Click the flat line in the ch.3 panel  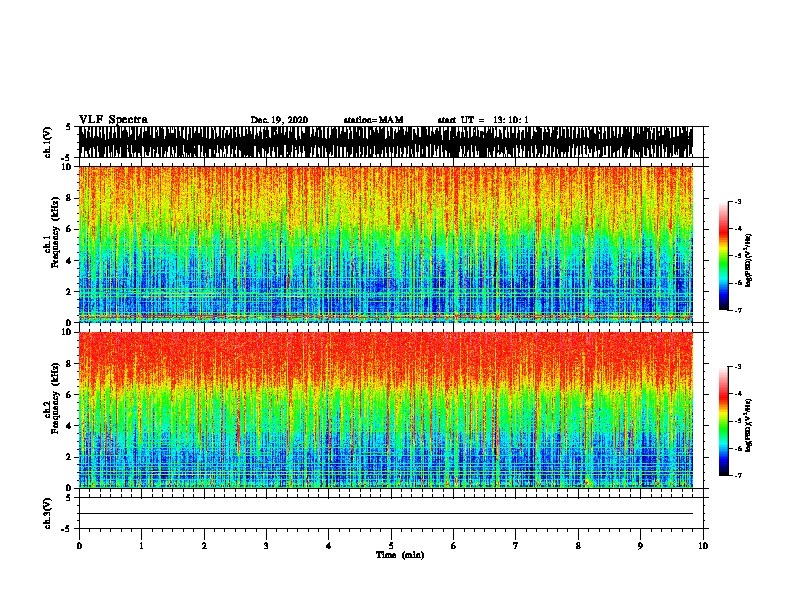tap(385, 514)
